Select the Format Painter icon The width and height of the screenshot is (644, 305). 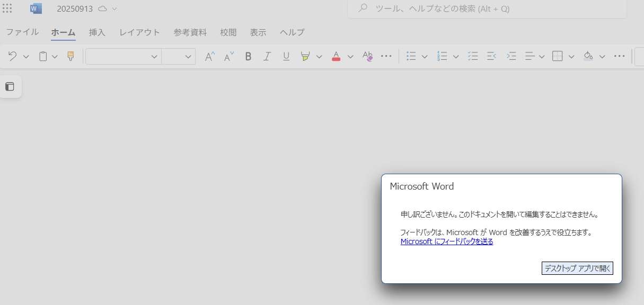[70, 56]
